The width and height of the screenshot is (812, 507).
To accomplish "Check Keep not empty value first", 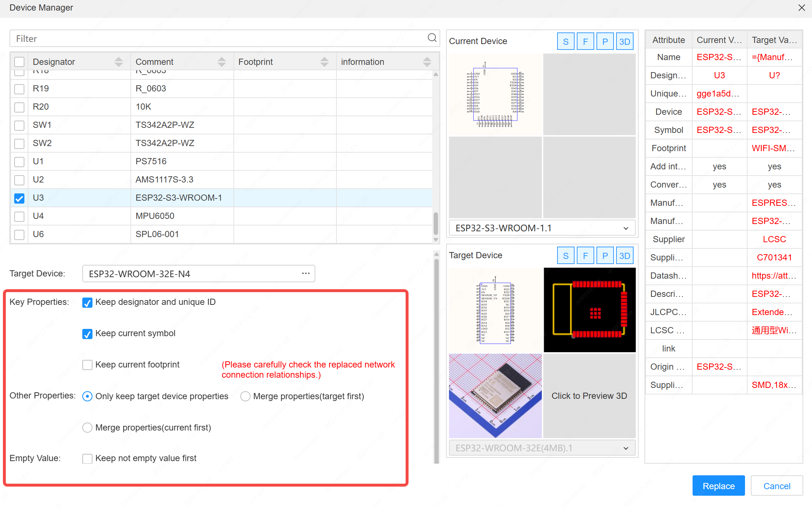I will coord(87,458).
